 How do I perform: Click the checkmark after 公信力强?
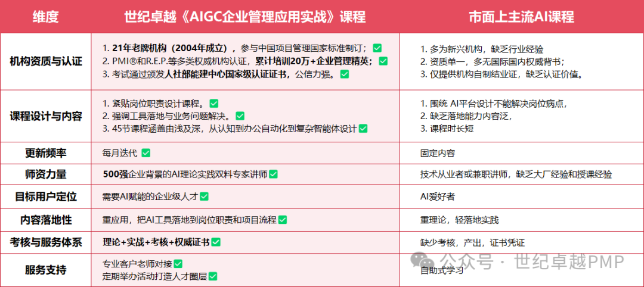click(x=344, y=74)
